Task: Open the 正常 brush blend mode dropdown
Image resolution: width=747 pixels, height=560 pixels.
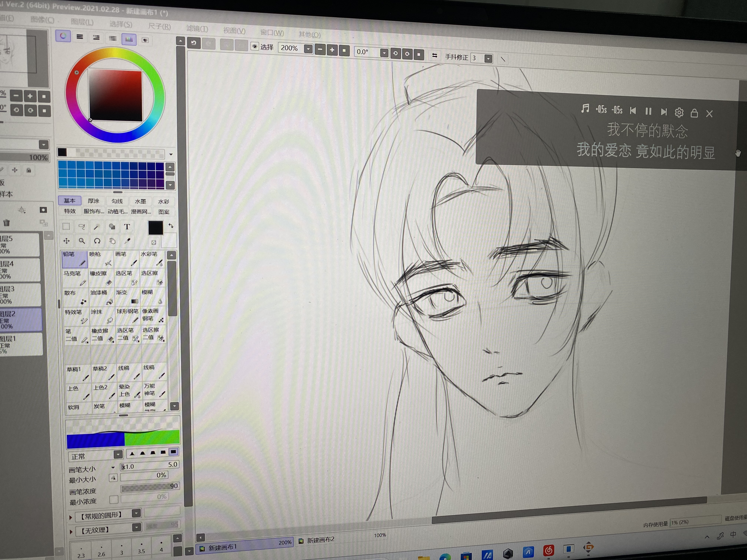Action: coord(118,455)
